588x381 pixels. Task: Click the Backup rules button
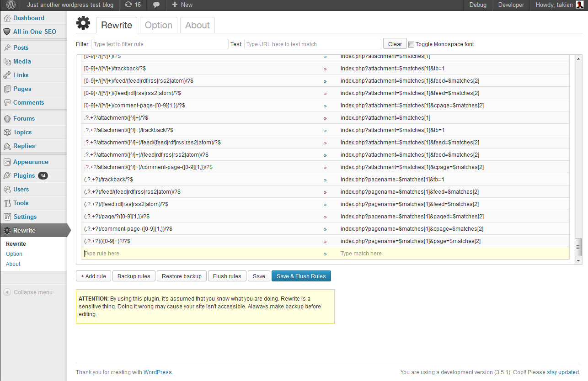click(x=134, y=276)
